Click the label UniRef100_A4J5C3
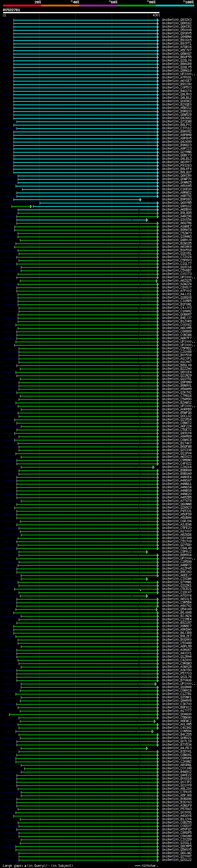This screenshot has height=868, width=197. click(x=177, y=748)
